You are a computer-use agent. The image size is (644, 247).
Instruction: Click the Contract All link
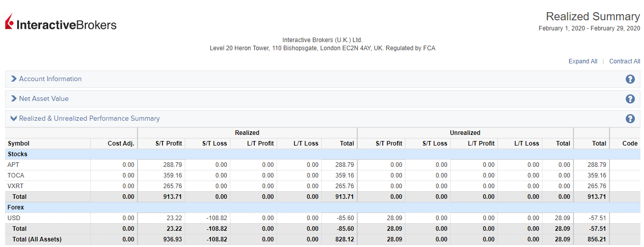point(624,61)
